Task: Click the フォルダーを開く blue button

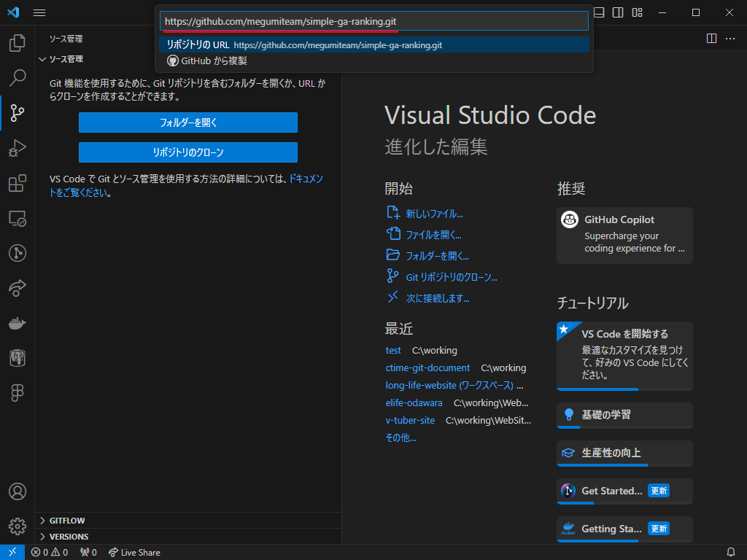Action: click(188, 122)
